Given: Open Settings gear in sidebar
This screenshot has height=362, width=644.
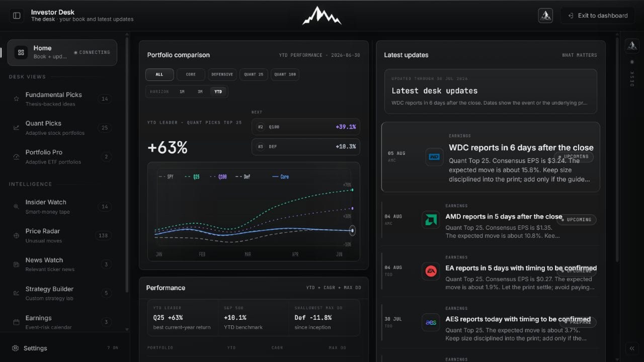Looking at the screenshot, I should pyautogui.click(x=16, y=348).
